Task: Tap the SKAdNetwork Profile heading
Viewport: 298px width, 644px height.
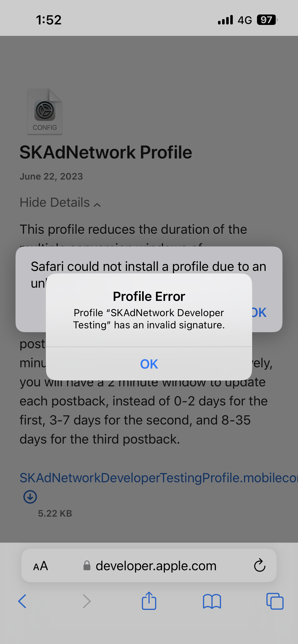Action: [x=106, y=152]
